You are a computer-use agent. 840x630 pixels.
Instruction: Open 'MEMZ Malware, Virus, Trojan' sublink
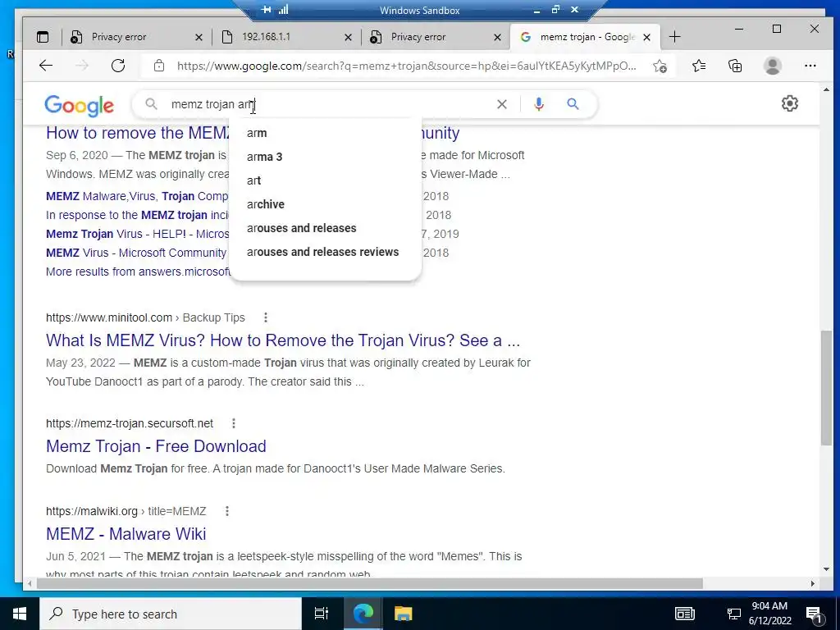coord(137,196)
